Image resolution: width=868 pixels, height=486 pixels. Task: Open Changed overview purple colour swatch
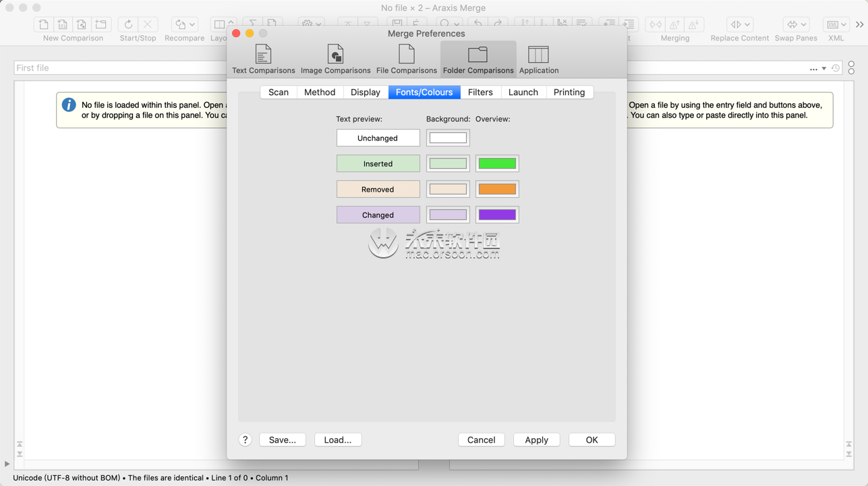(497, 215)
